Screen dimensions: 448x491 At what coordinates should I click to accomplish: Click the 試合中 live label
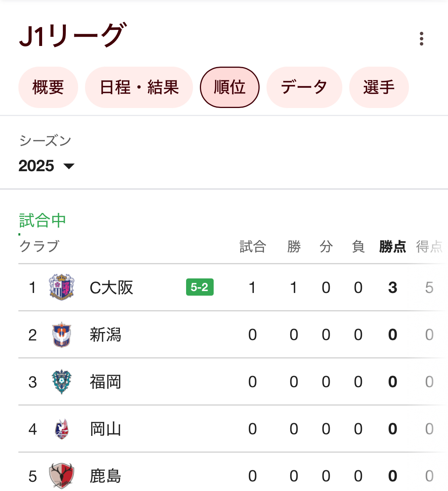click(43, 221)
